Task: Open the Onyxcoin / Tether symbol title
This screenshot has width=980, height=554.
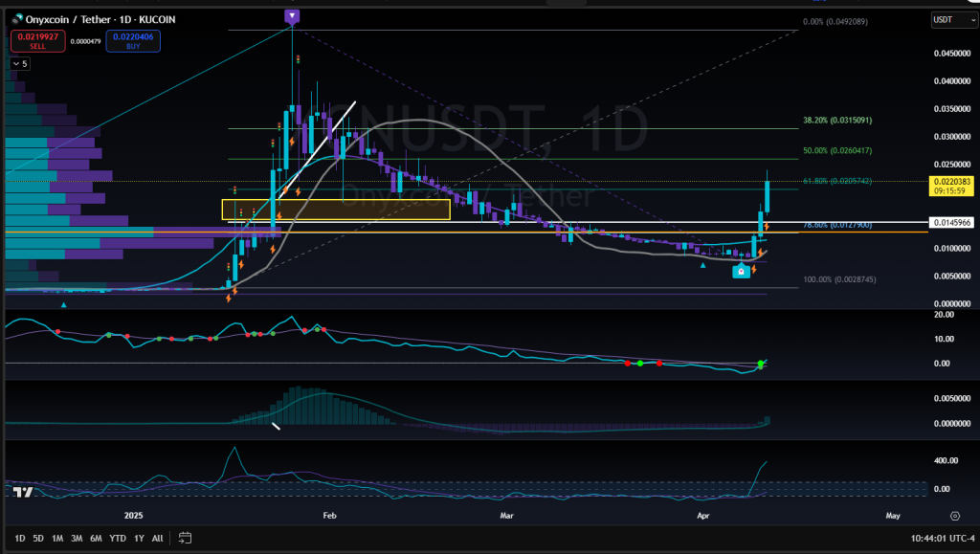Action: [x=100, y=19]
